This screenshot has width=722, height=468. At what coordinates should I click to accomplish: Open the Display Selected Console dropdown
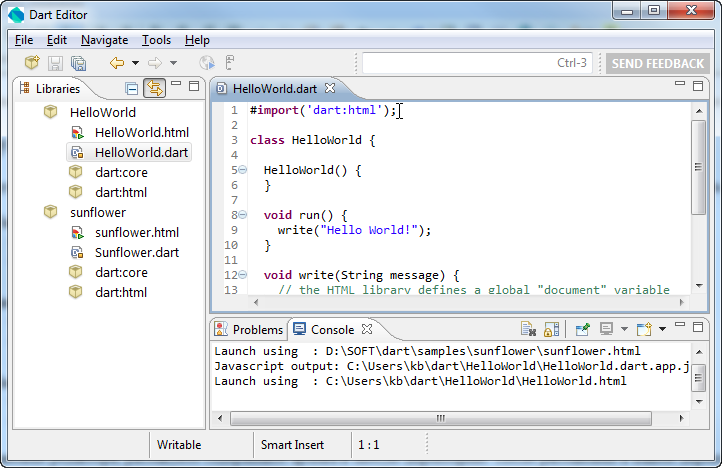(x=624, y=329)
